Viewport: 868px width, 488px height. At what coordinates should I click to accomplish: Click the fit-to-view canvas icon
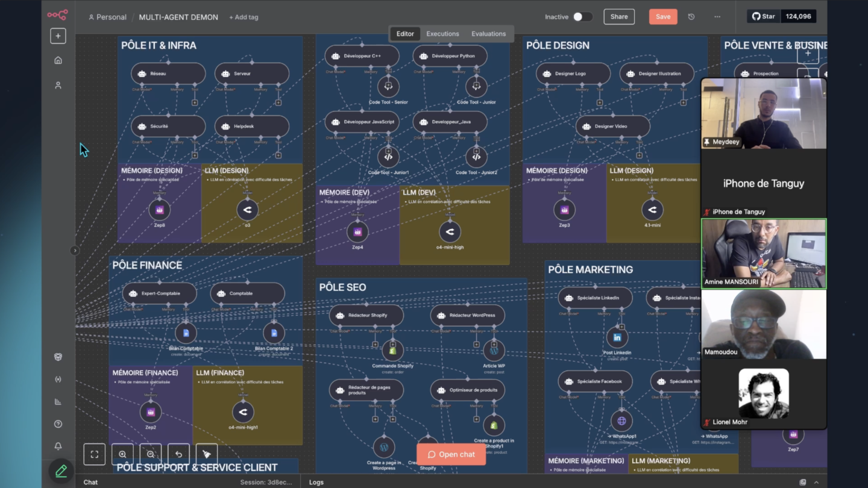[94, 454]
